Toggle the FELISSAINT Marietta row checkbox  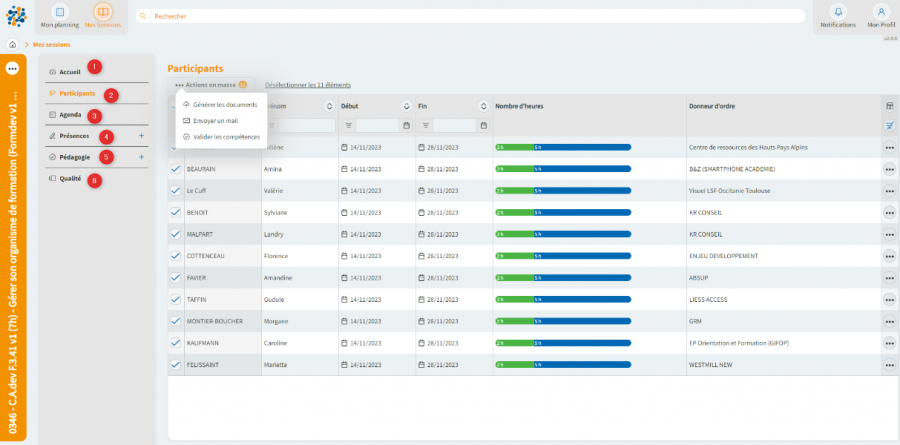click(x=176, y=365)
